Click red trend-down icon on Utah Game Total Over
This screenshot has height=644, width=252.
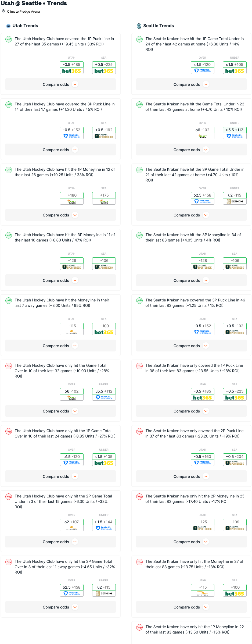pos(9,366)
